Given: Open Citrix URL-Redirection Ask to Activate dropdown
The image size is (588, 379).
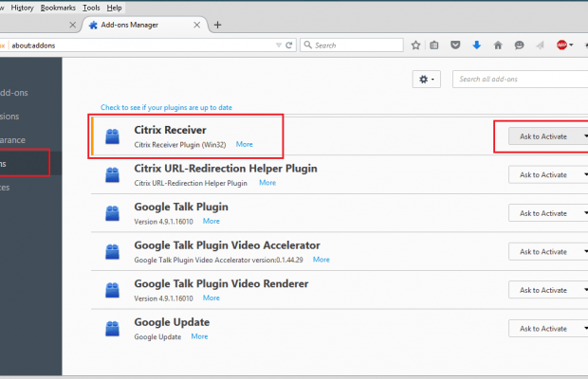Looking at the screenshot, I should (548, 175).
